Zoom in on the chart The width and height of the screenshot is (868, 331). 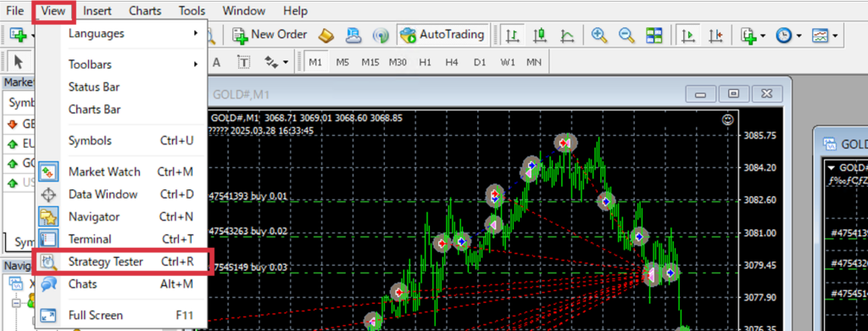(x=598, y=35)
